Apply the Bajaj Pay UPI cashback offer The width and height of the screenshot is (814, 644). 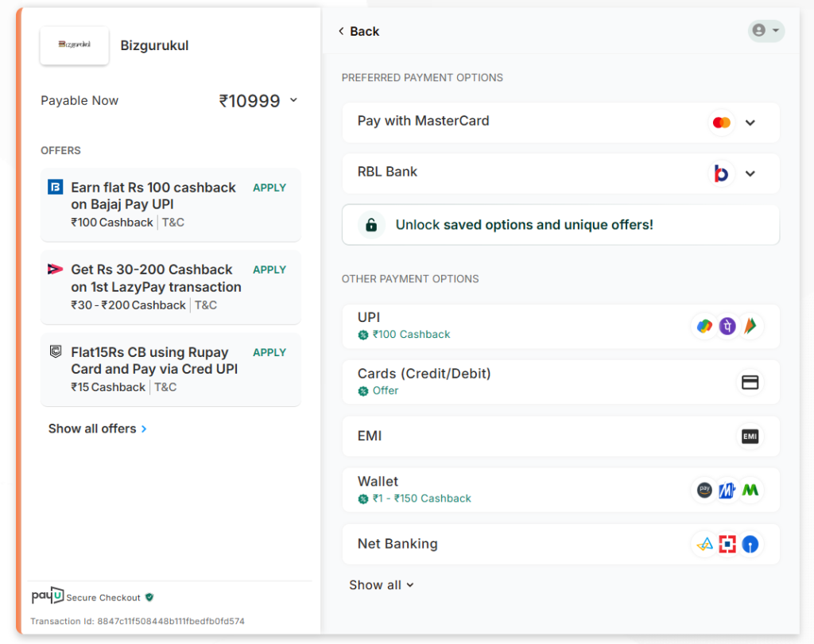click(x=269, y=188)
